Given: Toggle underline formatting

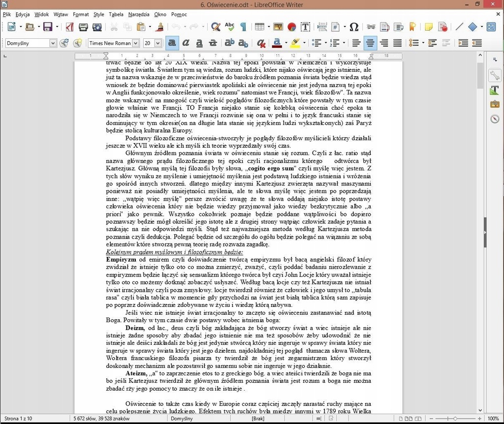Looking at the screenshot, I should click(x=199, y=43).
